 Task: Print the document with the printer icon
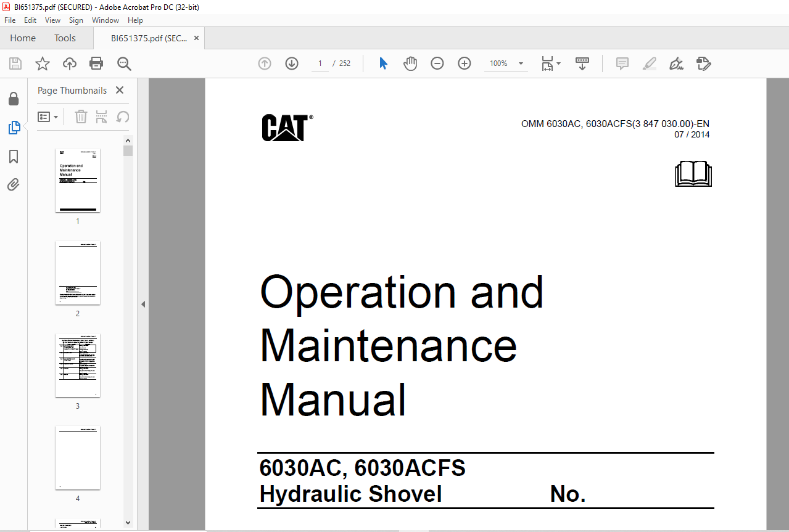point(96,63)
